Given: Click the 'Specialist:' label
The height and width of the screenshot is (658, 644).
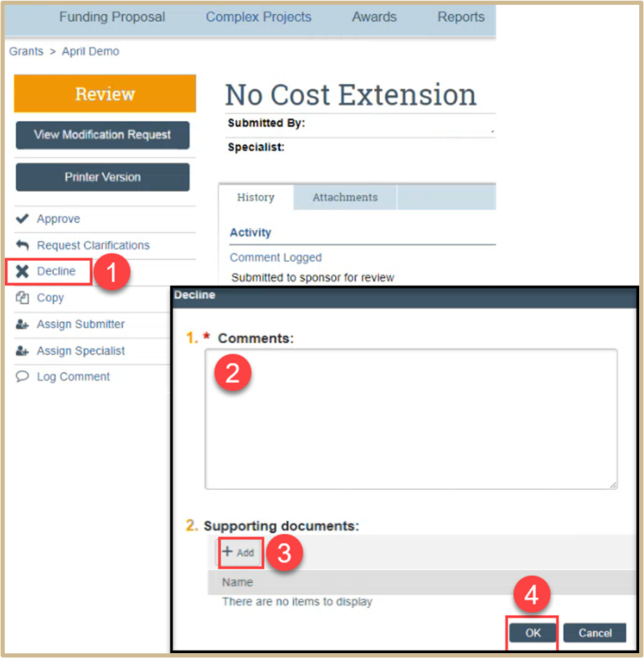Looking at the screenshot, I should (x=256, y=147).
